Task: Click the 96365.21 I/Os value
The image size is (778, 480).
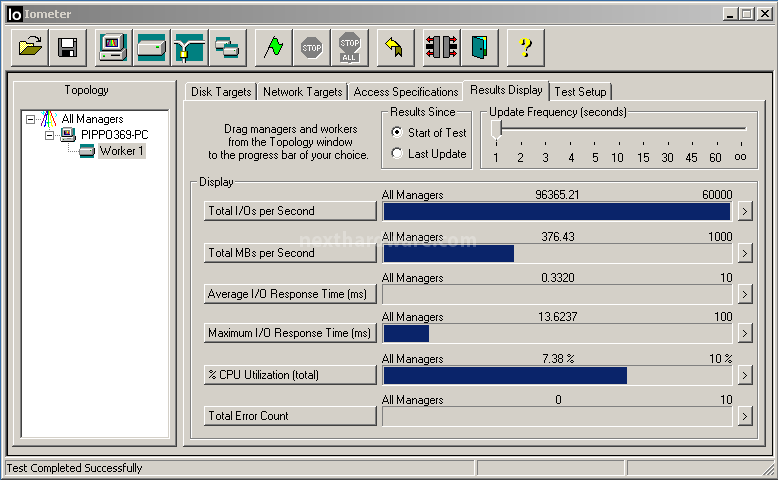Action: pyautogui.click(x=557, y=195)
